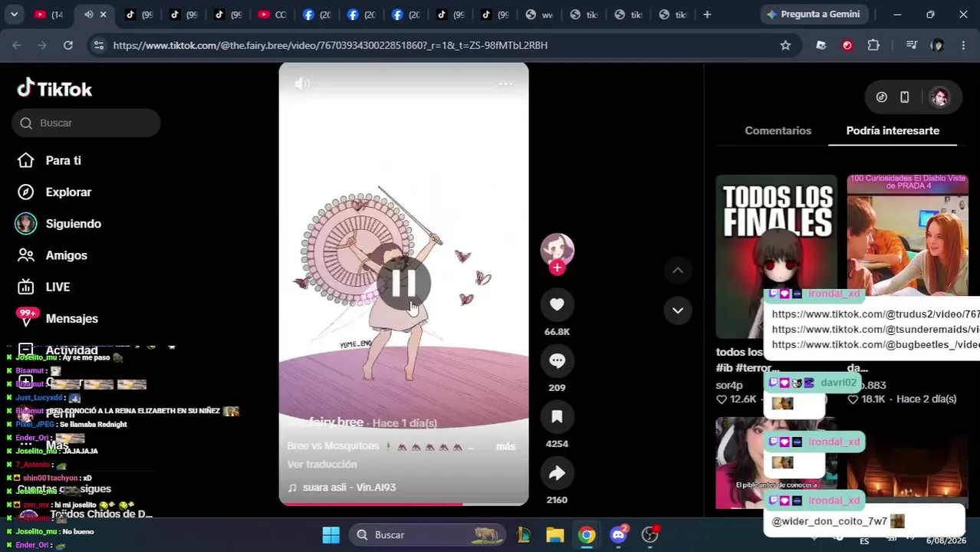Screen dimensions: 980x552
Task: Open the creator's profile avatar
Action: 557,249
